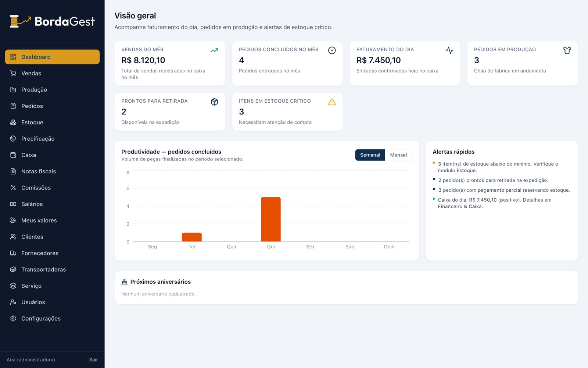Screen dimensions: 588x368
Task: Switch chart to Semanal view
Action: point(370,155)
